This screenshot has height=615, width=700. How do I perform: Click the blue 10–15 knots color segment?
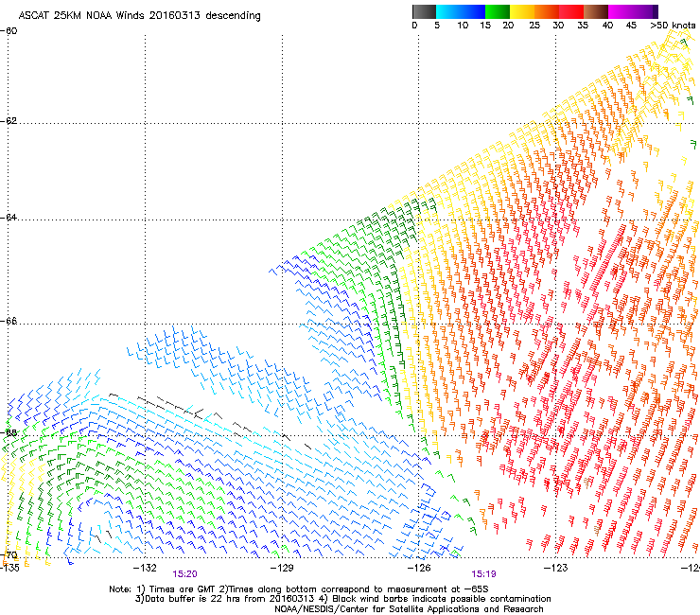[473, 11]
